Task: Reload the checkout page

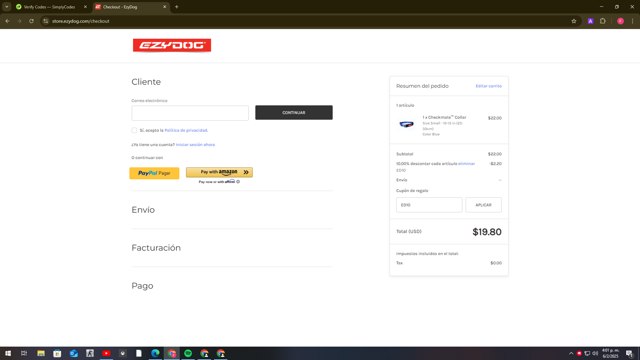Action: pos(31,21)
